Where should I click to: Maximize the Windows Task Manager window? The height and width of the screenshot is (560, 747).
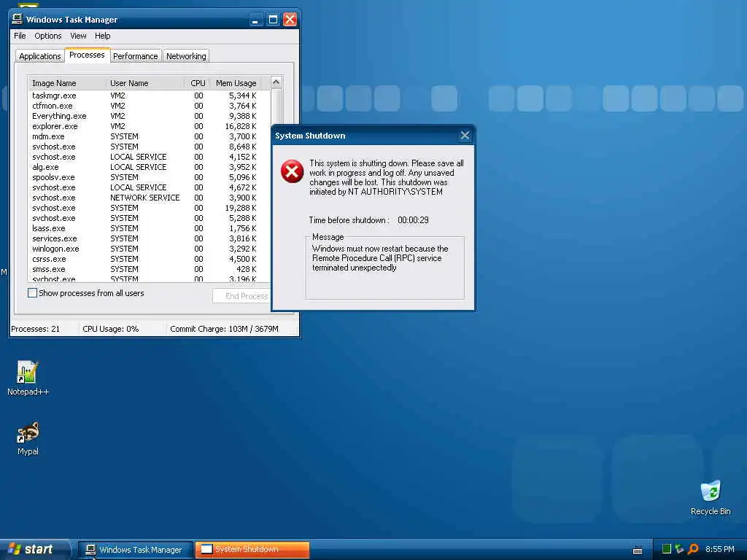[x=273, y=20]
